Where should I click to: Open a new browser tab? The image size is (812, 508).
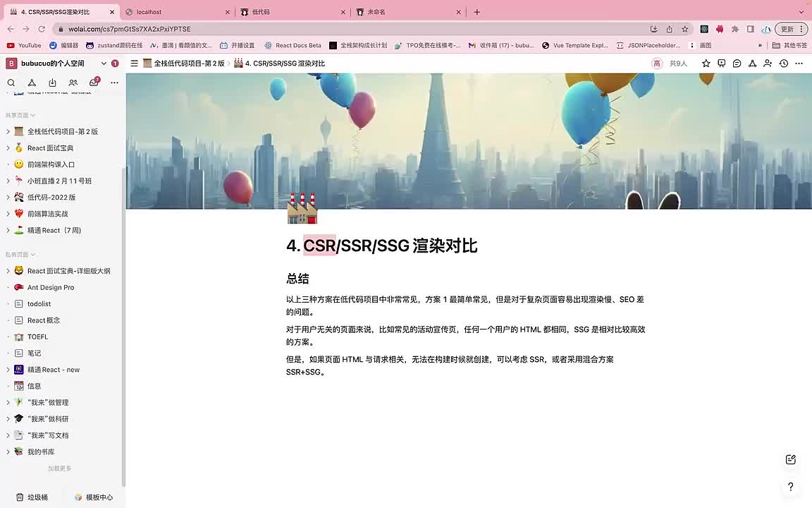[477, 12]
